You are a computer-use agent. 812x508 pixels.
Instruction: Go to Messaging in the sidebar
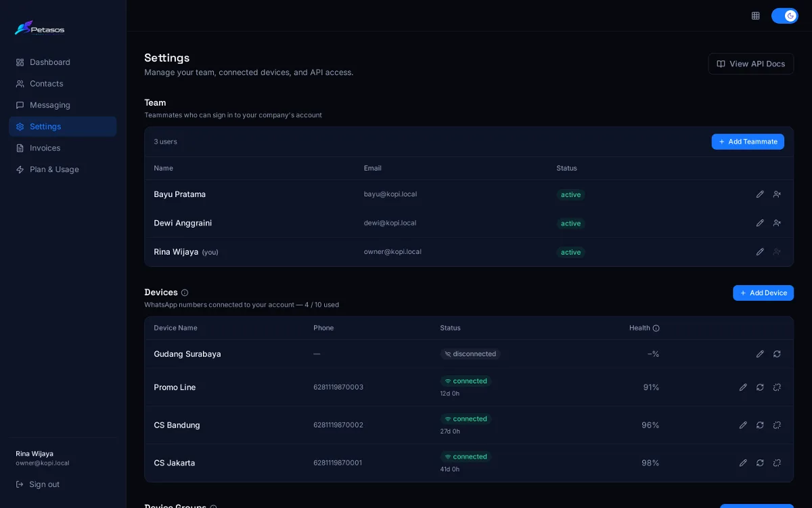click(x=63, y=105)
